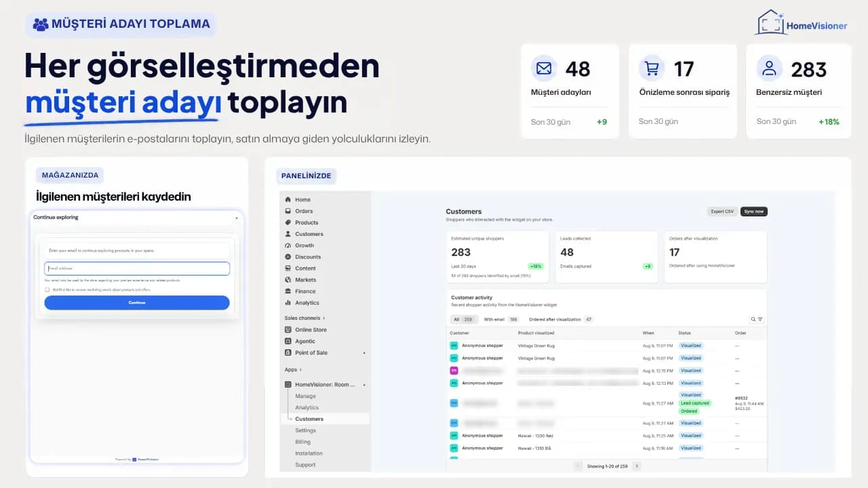Go to the Finance section
The image size is (868, 488).
coord(300,291)
